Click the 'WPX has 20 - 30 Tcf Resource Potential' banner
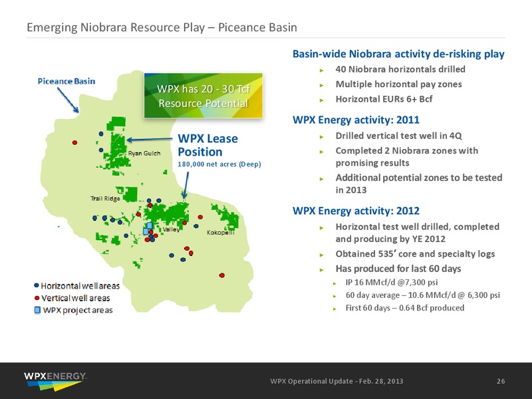This screenshot has height=399, width=532. [x=203, y=96]
